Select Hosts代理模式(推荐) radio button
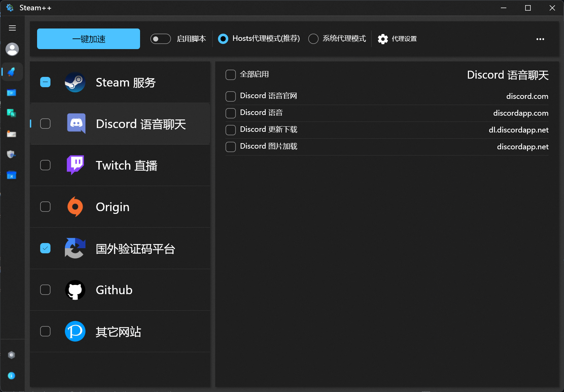Screen dimensions: 564x392 [x=223, y=39]
